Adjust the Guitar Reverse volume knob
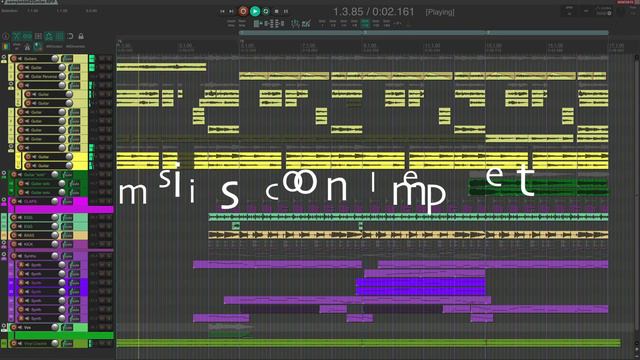Screen dimensions: 640x360 pos(62,76)
